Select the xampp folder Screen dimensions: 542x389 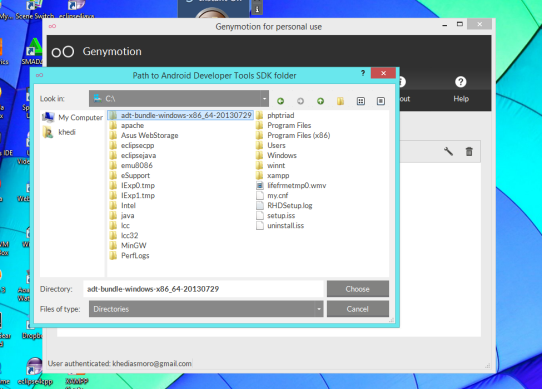coord(273,175)
